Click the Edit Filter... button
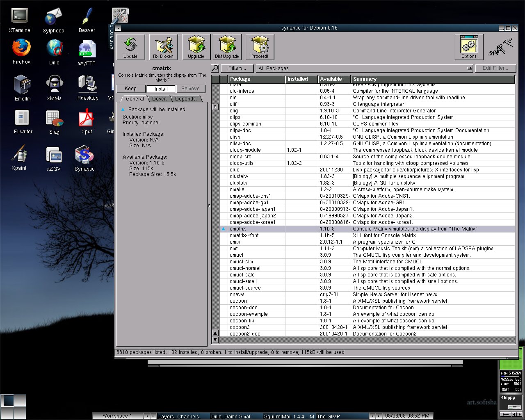 [495, 68]
